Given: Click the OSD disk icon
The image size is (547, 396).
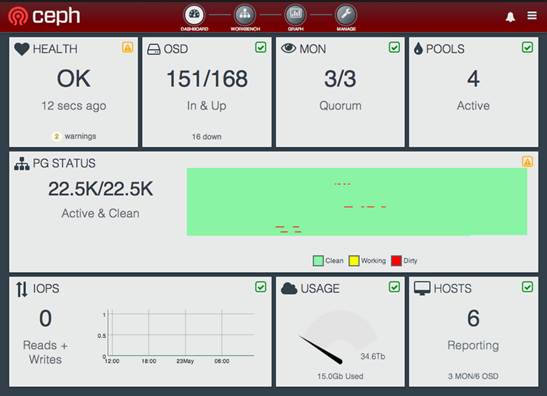Looking at the screenshot, I should tap(153, 49).
